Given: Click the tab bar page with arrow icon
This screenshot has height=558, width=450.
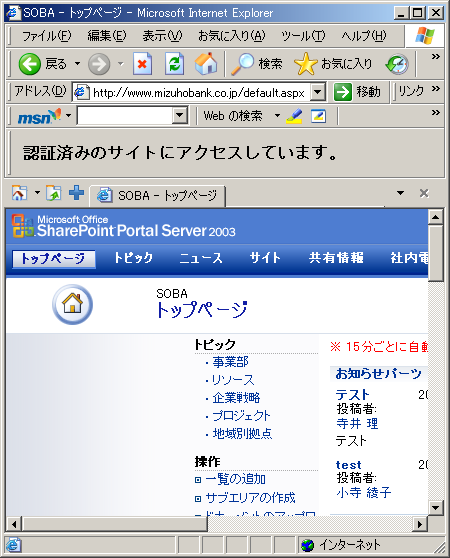Looking at the screenshot, I should pyautogui.click(x=54, y=193).
